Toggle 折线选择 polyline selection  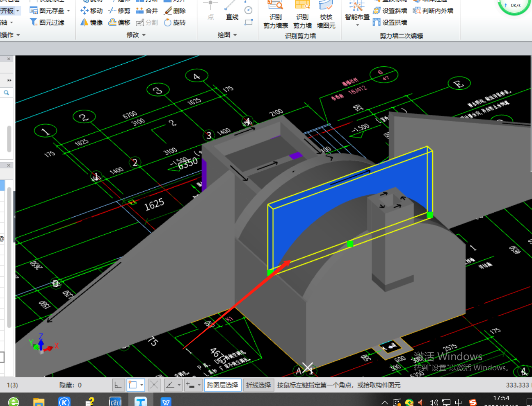tap(258, 385)
